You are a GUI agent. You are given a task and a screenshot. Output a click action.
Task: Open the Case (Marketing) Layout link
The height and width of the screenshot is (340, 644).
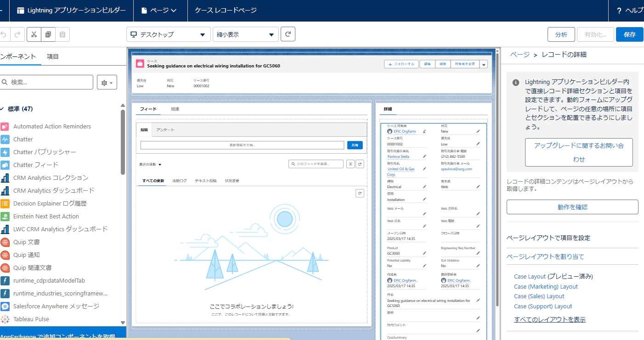coord(546,286)
